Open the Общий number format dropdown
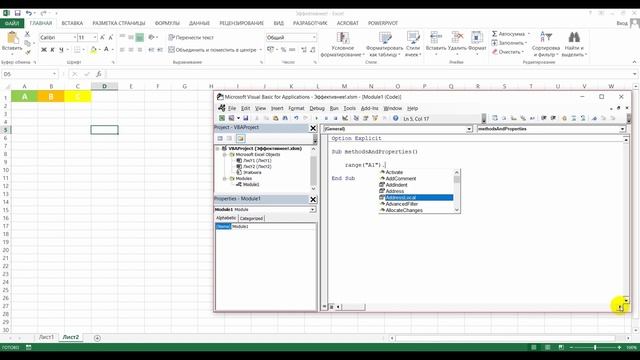 [314, 38]
